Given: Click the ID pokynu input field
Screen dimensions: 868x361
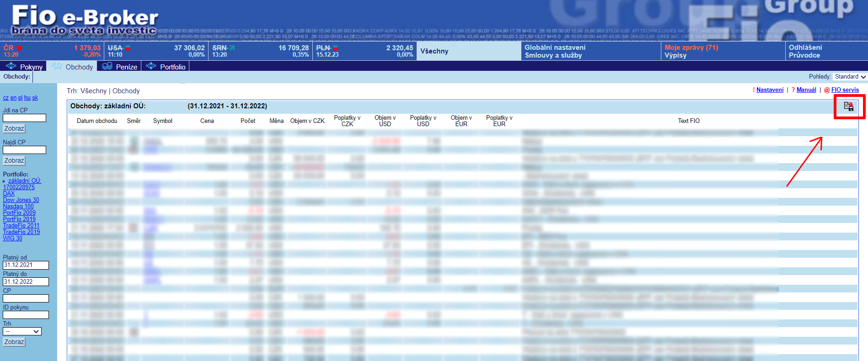Looking at the screenshot, I should [x=26, y=315].
